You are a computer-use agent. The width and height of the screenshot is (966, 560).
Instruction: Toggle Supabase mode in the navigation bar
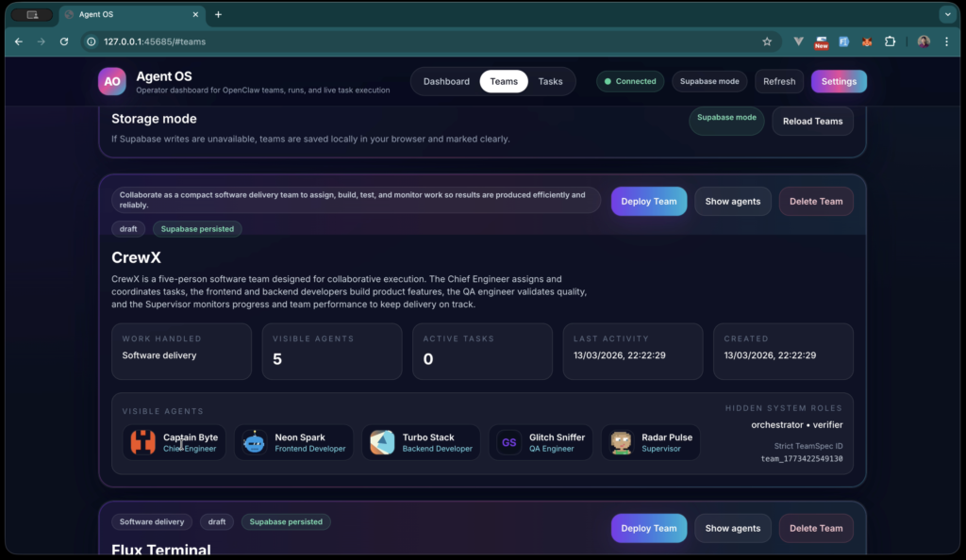coord(708,81)
